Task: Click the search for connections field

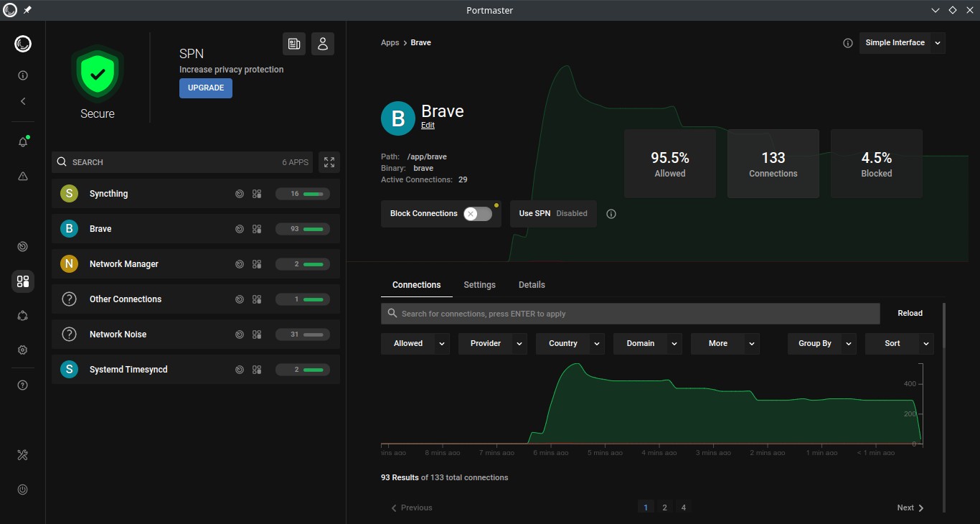Action: click(x=631, y=314)
